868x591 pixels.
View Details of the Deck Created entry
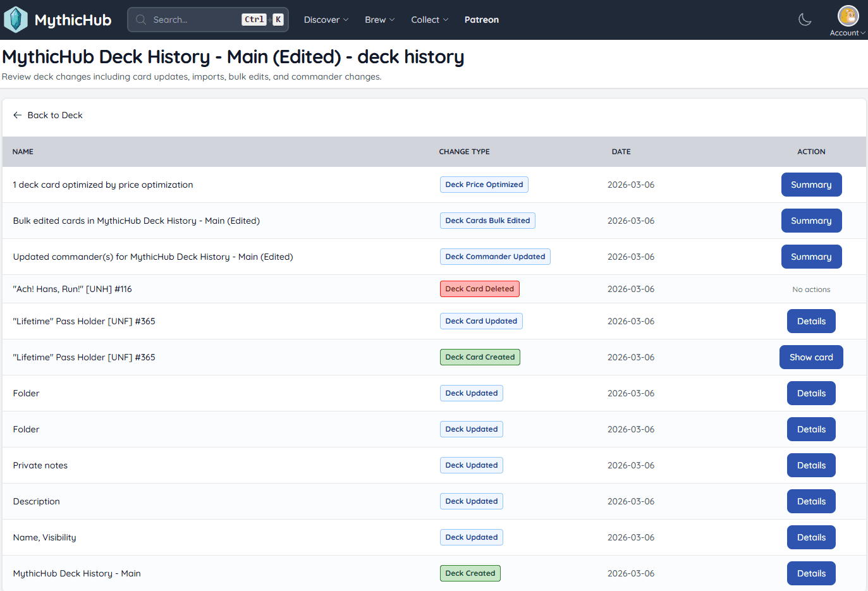[x=811, y=573]
